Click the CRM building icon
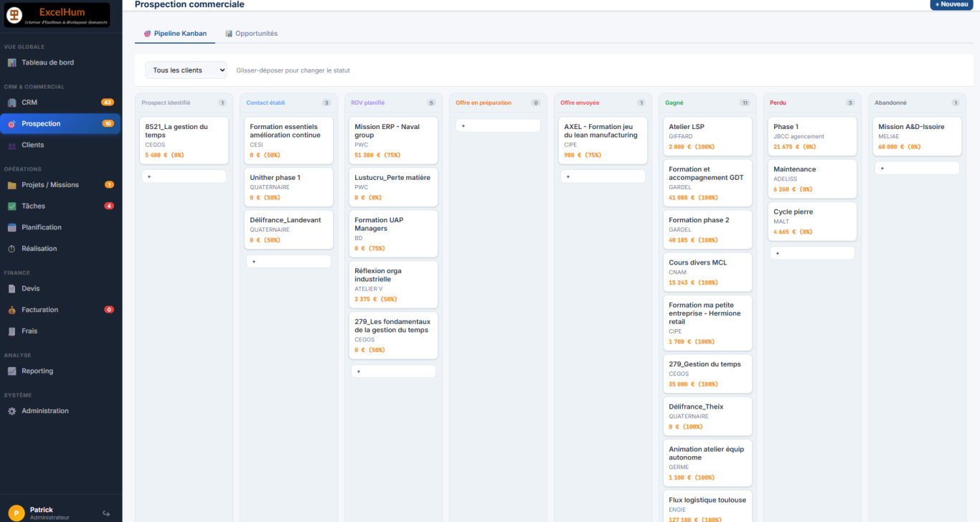This screenshot has width=980, height=522. pos(11,103)
